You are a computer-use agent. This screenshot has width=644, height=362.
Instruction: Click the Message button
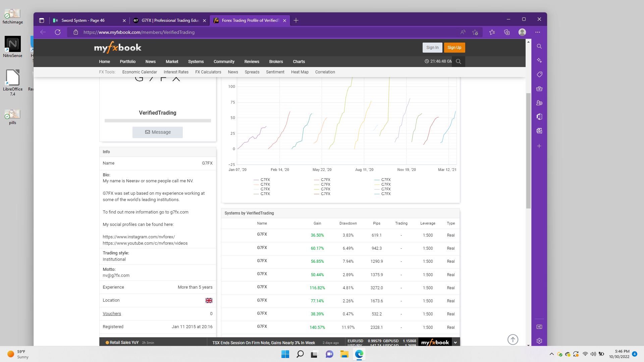point(157,132)
